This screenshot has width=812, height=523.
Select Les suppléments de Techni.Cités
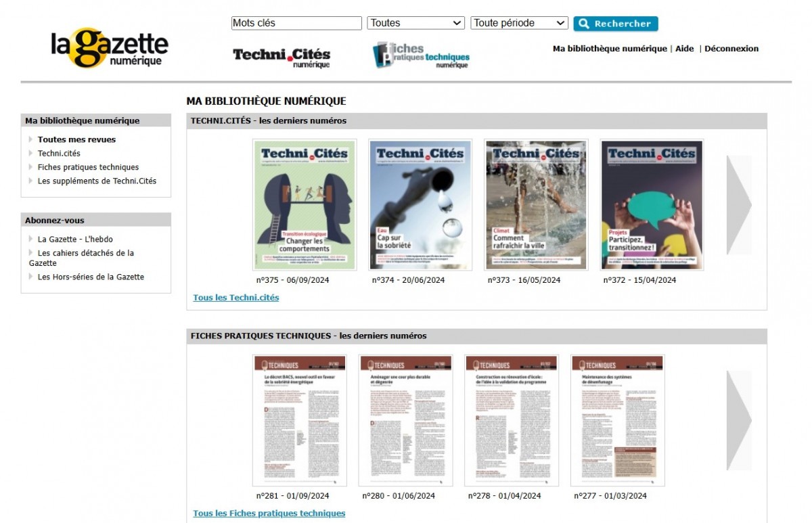click(x=97, y=181)
